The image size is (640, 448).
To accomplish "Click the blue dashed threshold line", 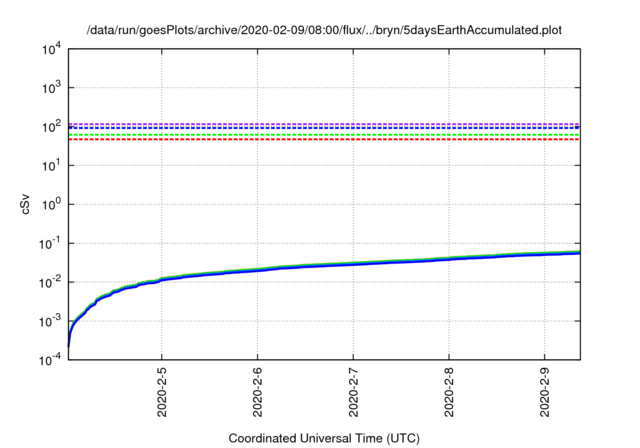I will pos(324,128).
